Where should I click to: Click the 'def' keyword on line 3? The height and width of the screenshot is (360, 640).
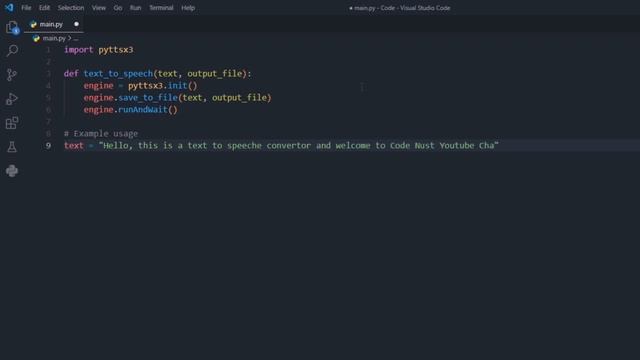coord(71,74)
